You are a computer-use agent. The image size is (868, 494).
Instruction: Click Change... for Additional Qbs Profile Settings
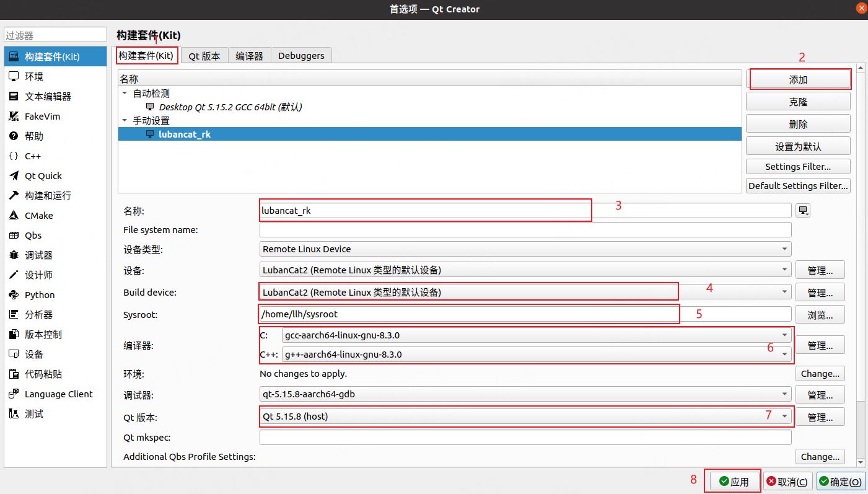tap(820, 457)
